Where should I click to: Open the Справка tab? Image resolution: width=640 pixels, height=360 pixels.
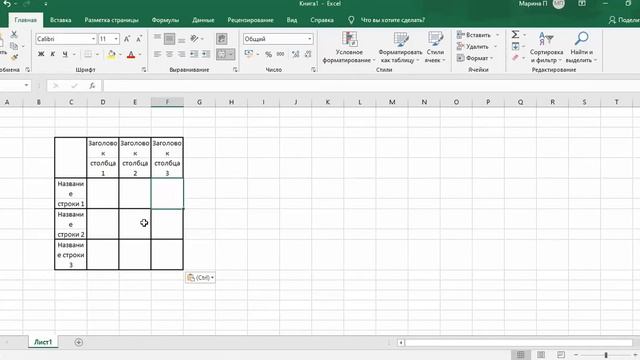(x=322, y=20)
